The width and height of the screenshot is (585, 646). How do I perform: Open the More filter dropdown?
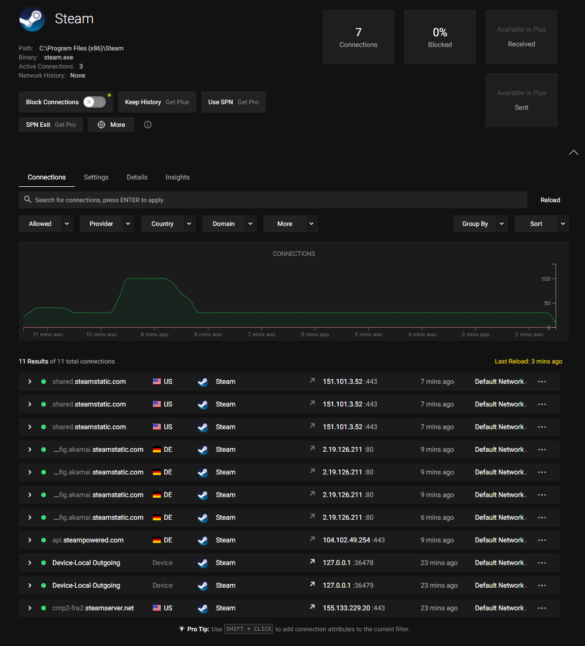point(290,224)
